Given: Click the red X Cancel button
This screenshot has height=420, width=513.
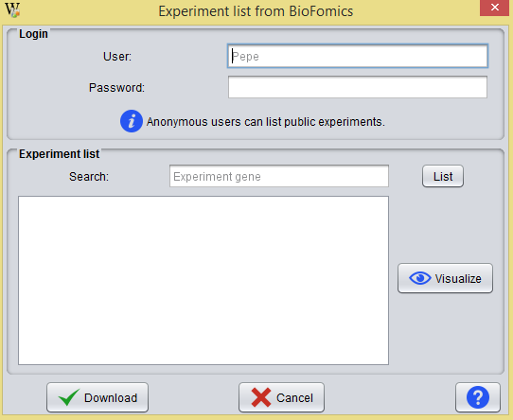Looking at the screenshot, I should 281,397.
